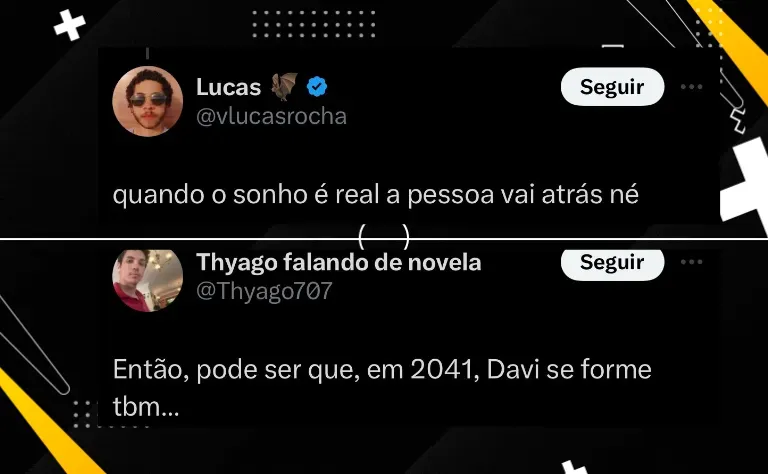Open more options for Lucas's tweet
The image size is (768, 474).
pyautogui.click(x=692, y=87)
